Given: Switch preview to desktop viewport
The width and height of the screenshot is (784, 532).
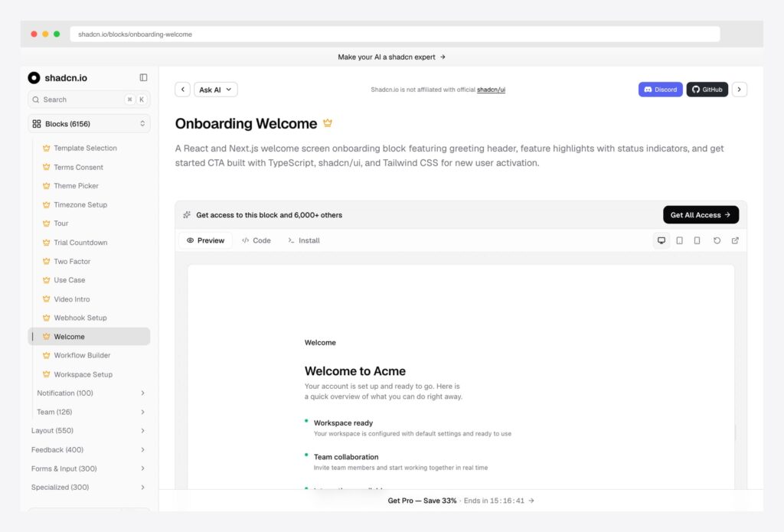Looking at the screenshot, I should [x=661, y=240].
